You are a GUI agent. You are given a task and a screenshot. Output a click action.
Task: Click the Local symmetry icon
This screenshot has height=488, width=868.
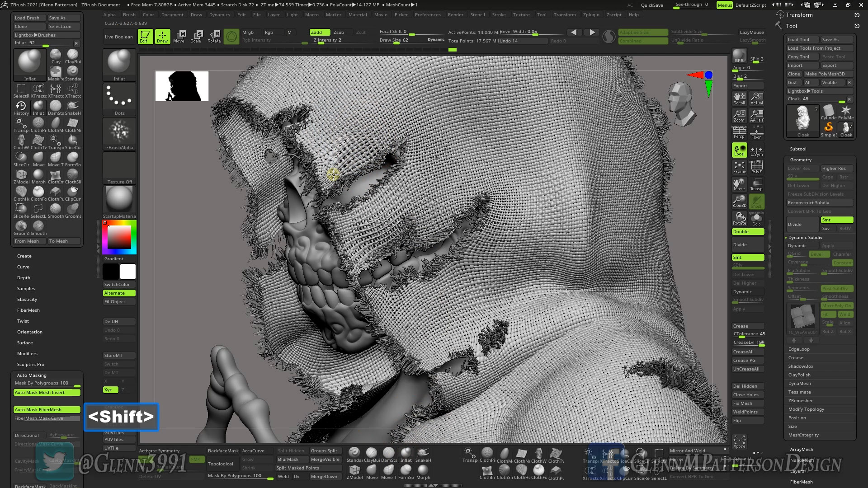coord(739,149)
